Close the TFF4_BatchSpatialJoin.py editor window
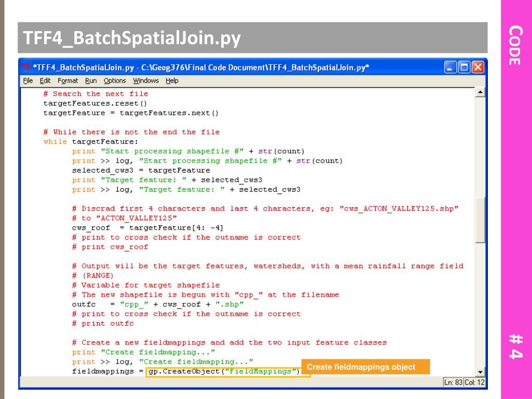This screenshot has width=532, height=399. click(x=478, y=67)
